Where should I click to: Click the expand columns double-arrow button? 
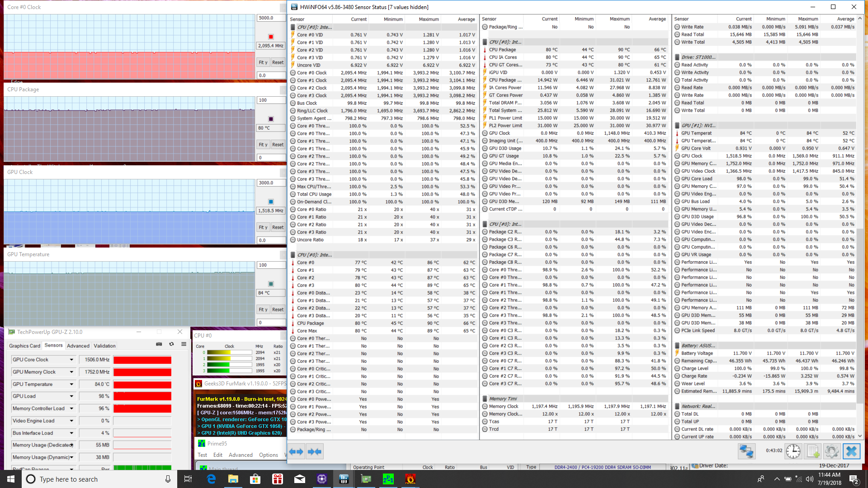click(296, 451)
